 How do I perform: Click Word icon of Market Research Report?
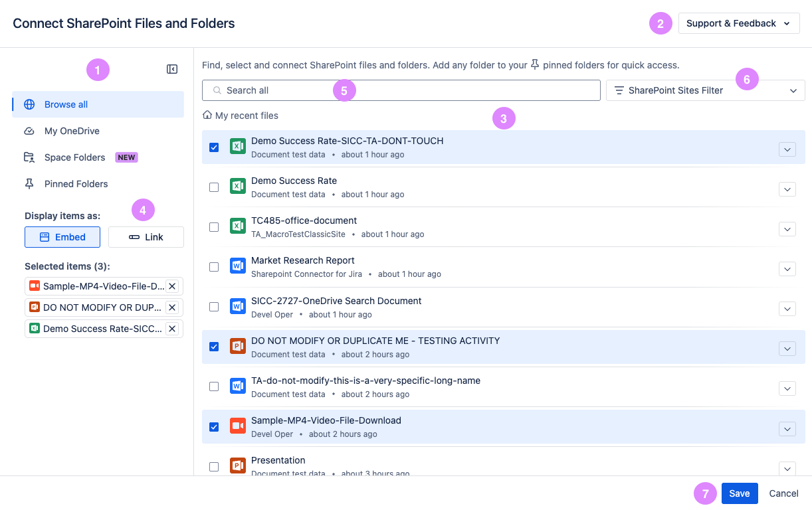(237, 266)
